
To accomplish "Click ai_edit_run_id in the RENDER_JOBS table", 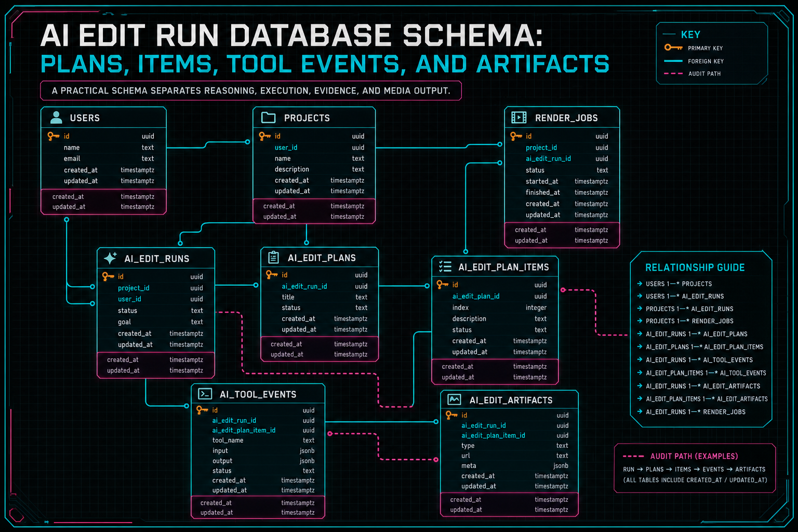I will point(548,158).
